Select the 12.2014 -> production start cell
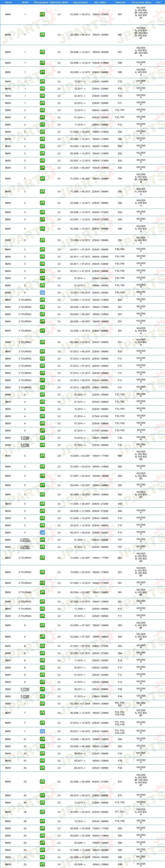This screenshot has width=165, height=868. pos(80,821)
